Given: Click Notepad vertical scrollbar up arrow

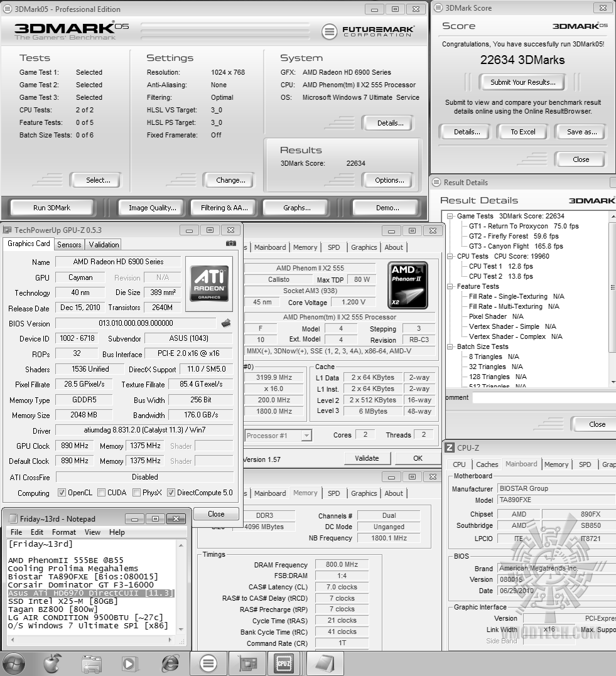Looking at the screenshot, I should [x=181, y=545].
